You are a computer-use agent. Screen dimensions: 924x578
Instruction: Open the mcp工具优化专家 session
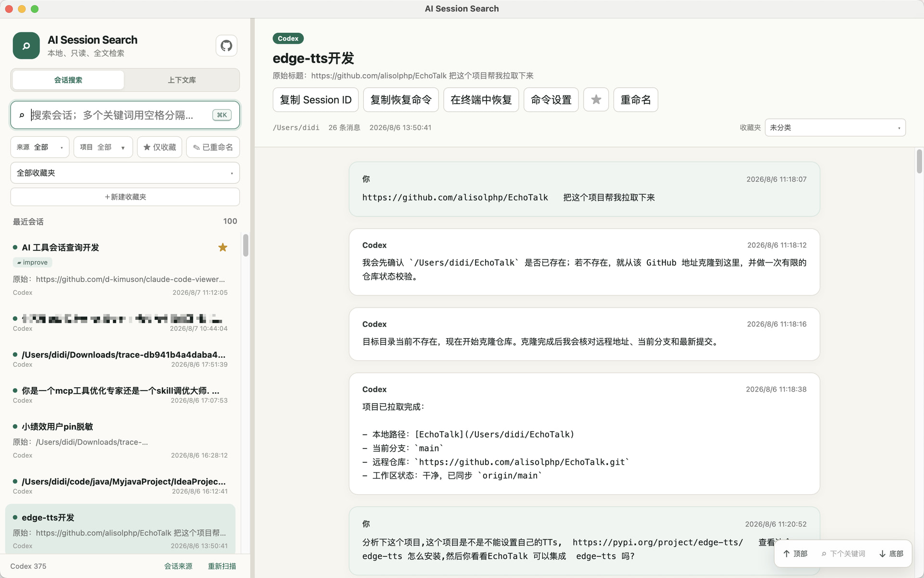(x=120, y=395)
